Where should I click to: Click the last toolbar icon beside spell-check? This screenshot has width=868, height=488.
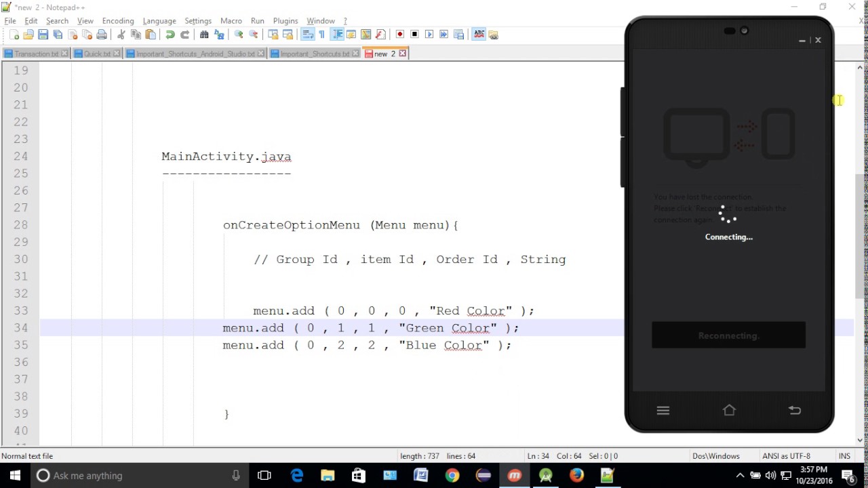[x=493, y=35]
